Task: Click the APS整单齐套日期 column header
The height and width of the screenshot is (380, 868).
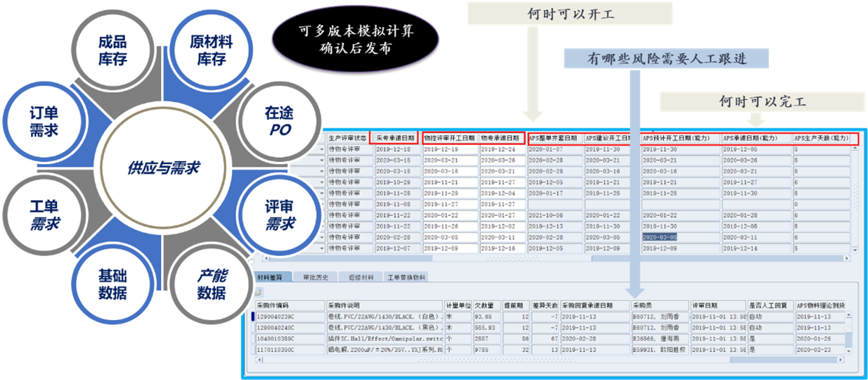Action: (555, 139)
